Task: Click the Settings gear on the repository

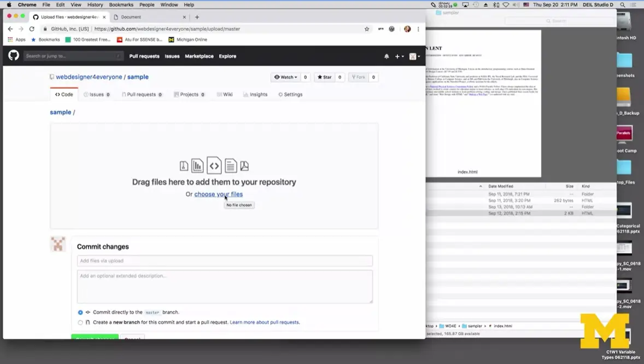Action: coord(290,94)
